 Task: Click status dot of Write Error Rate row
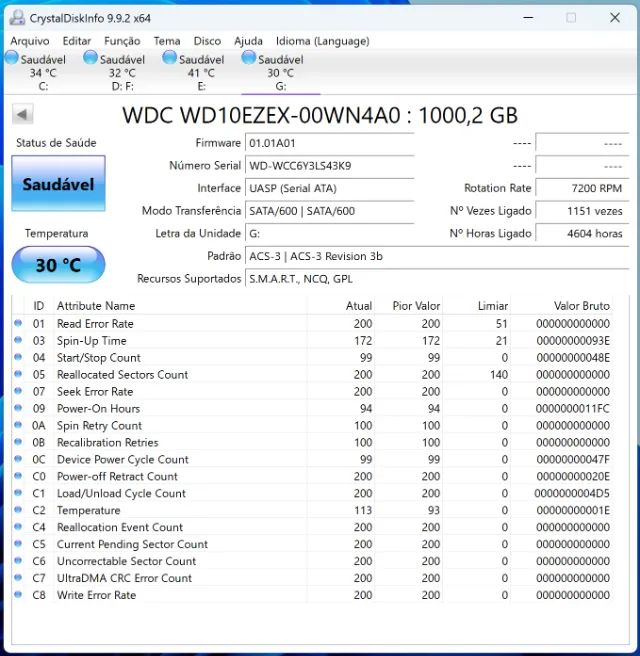point(18,594)
